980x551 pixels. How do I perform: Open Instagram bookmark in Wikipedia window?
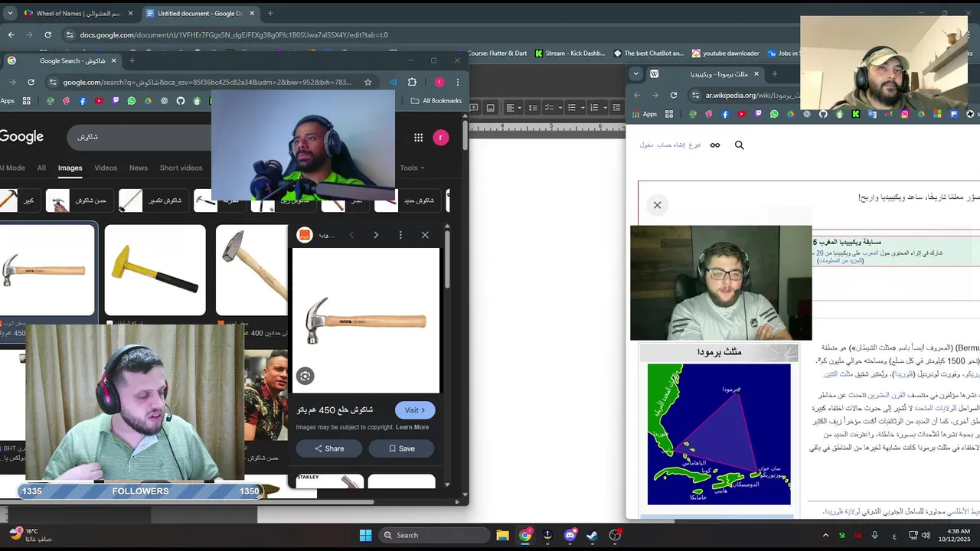click(905, 114)
